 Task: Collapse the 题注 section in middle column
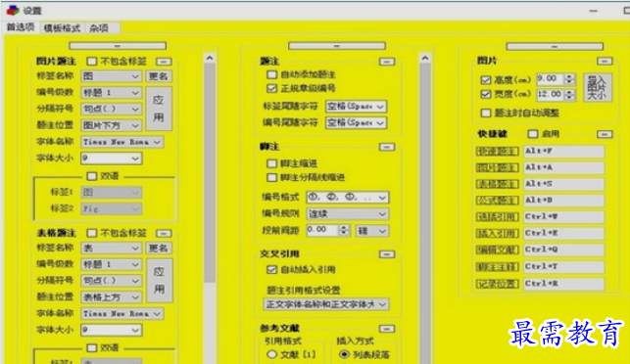pos(387,62)
